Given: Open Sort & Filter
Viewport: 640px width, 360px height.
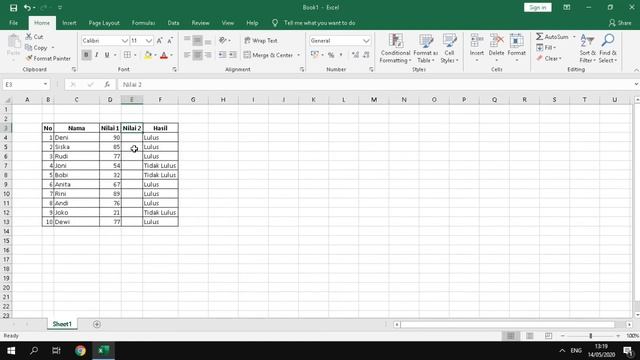Looking at the screenshot, I should click(x=587, y=49).
